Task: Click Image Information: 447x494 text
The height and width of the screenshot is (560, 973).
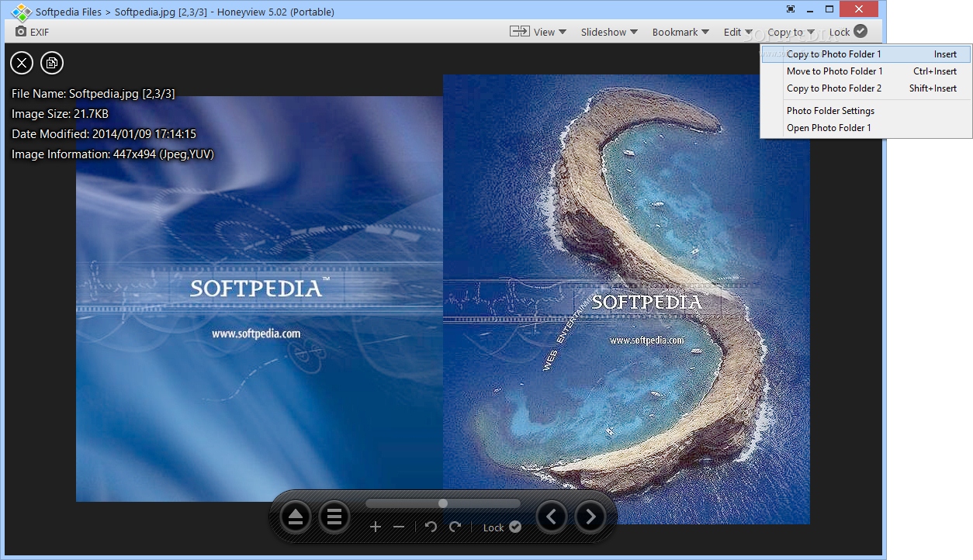Action: pyautogui.click(x=113, y=154)
